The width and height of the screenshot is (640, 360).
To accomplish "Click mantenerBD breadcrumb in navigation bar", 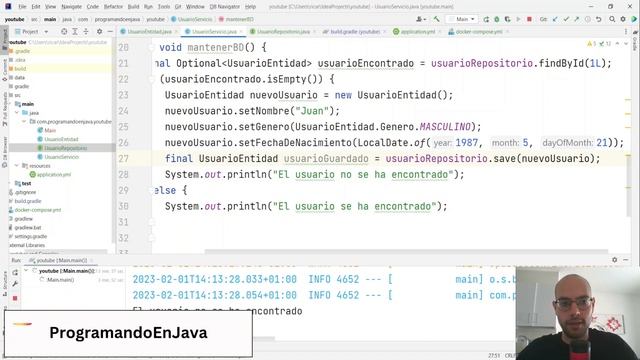I will click(x=236, y=19).
